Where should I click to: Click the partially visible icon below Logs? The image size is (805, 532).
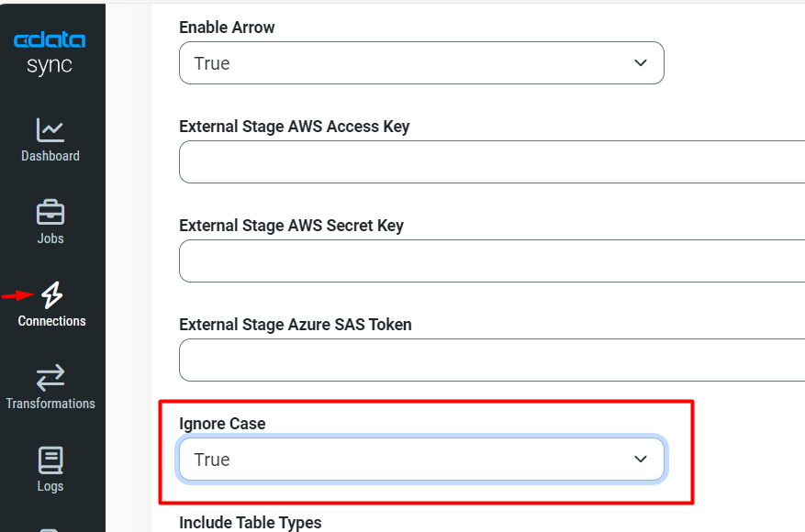[x=50, y=530]
